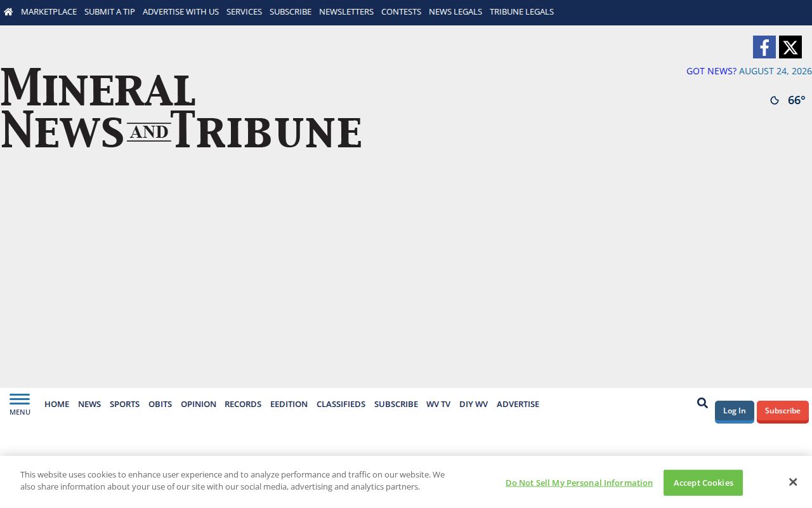
Task: Click the Log In button
Action: pos(735,411)
